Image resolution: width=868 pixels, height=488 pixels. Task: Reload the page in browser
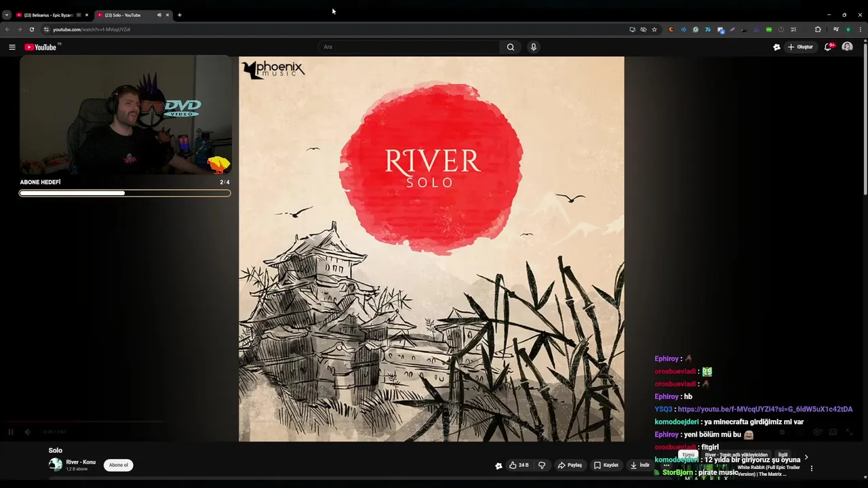[31, 29]
